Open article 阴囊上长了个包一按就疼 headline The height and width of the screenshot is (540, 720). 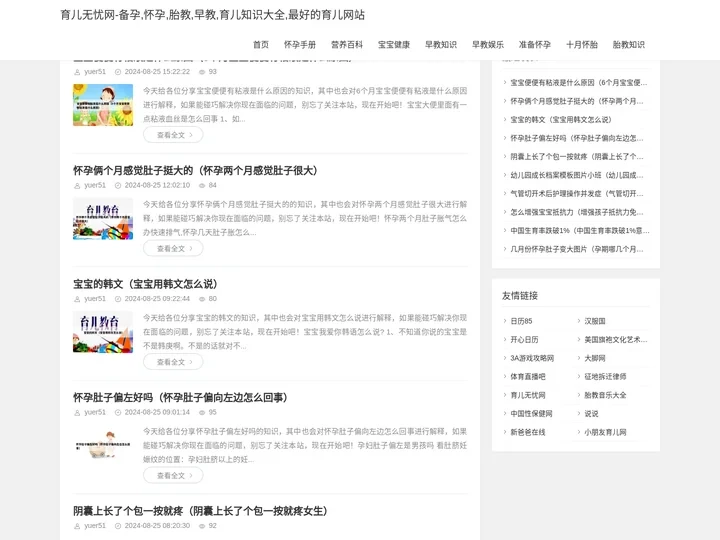point(200,511)
